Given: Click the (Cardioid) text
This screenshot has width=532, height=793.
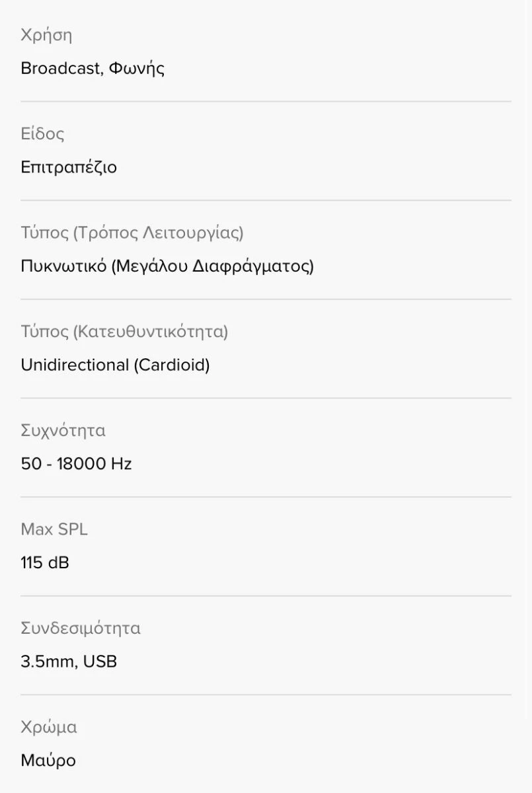Looking at the screenshot, I should tap(172, 365).
